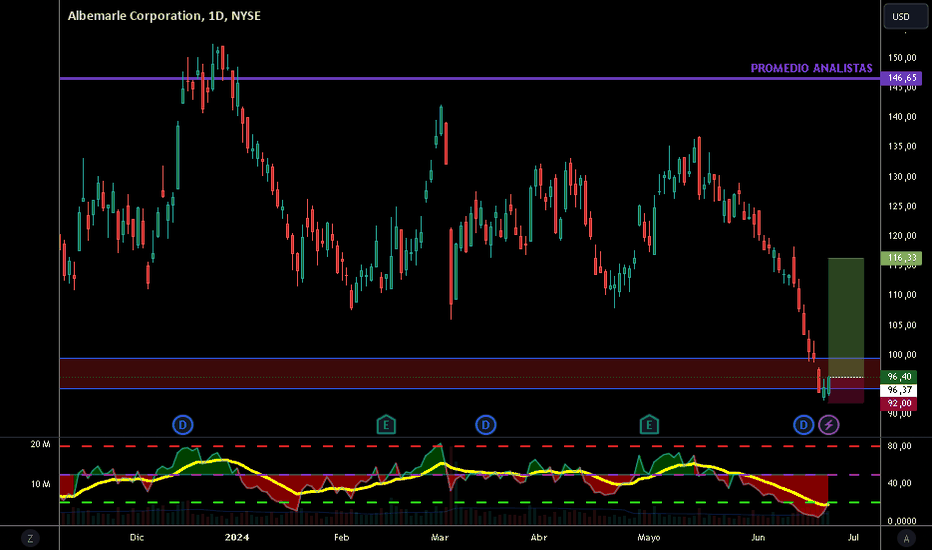Click the Mar date axis label
The width and height of the screenshot is (932, 550).
(439, 538)
